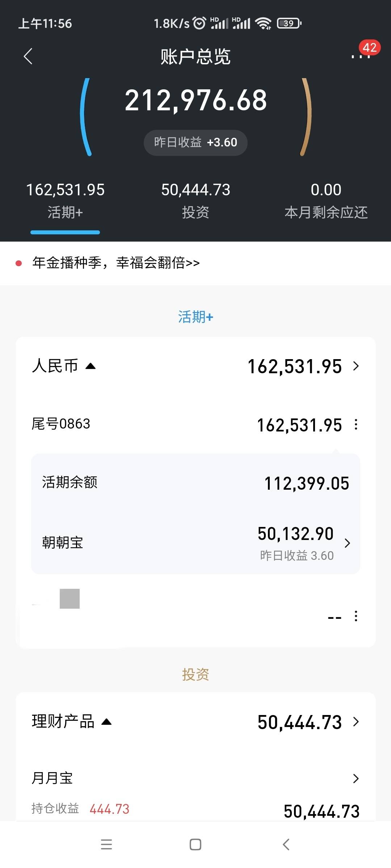Tap the Android system back arrow
Viewport: 391px width, 868px height.
(286, 844)
